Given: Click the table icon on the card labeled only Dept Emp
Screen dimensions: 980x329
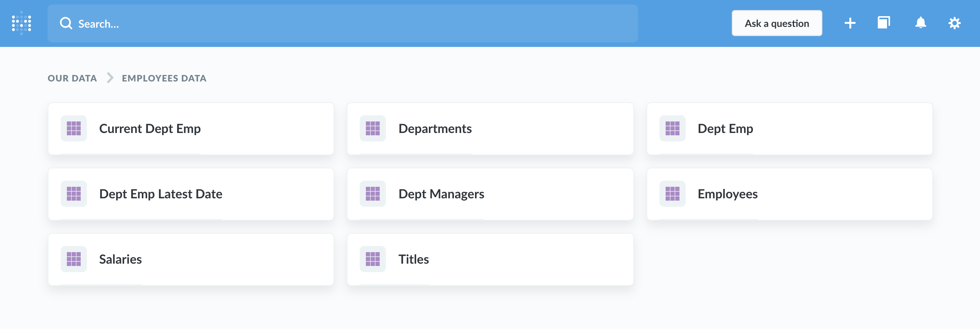Looking at the screenshot, I should click(x=673, y=128).
